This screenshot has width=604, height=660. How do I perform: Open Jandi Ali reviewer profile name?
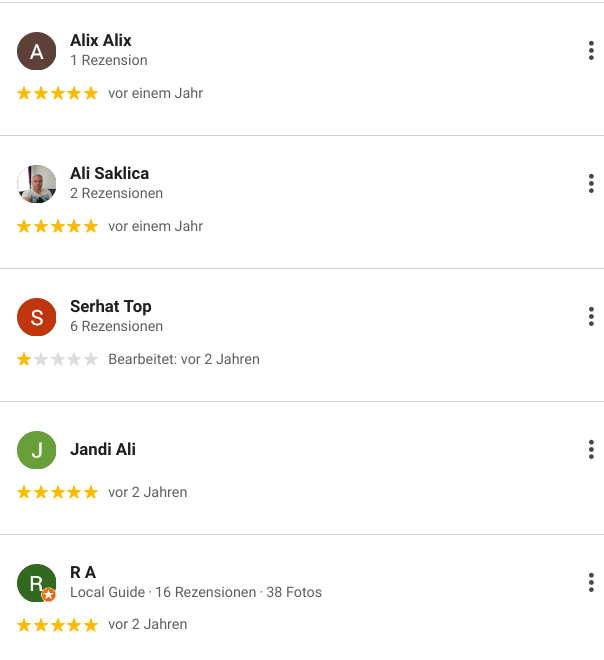(x=103, y=450)
